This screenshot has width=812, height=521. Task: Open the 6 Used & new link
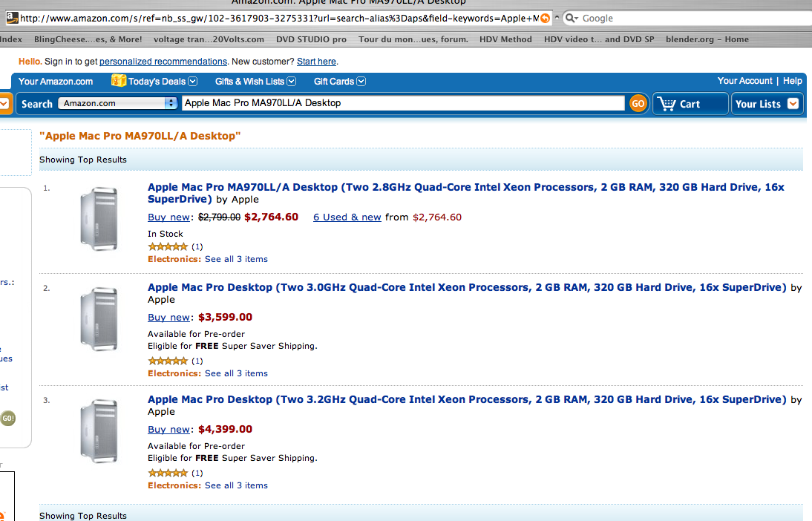[x=347, y=217]
